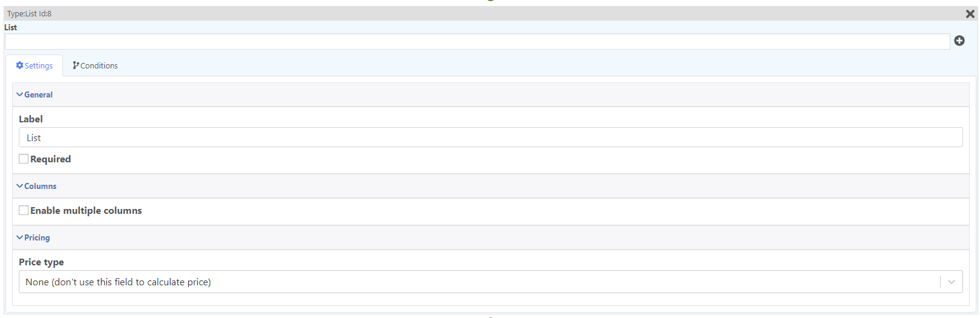Select the Settings tab
Screen dimensions: 980x318
tap(34, 65)
